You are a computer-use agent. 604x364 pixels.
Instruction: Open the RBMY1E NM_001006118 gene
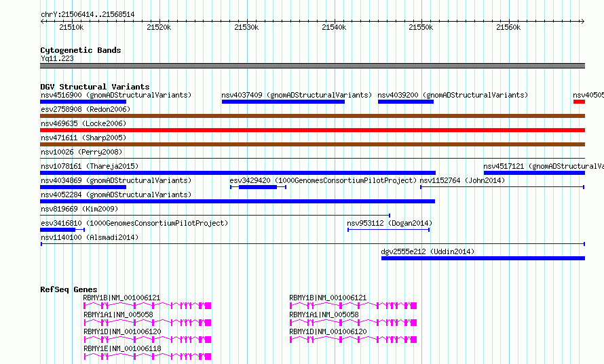coord(147,357)
